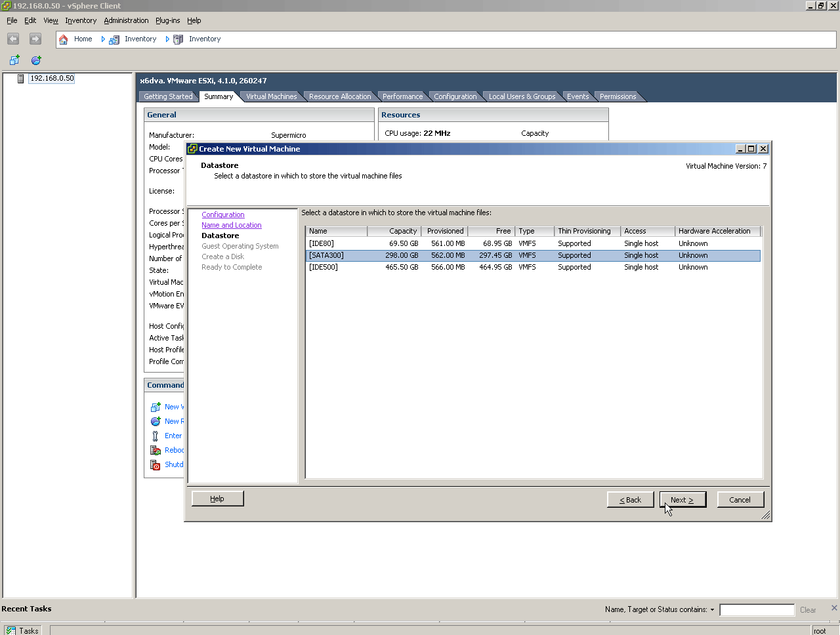Screen dimensions: 840x635
Task: Click the first Inventory breadcrumb icon
Action: tap(114, 39)
